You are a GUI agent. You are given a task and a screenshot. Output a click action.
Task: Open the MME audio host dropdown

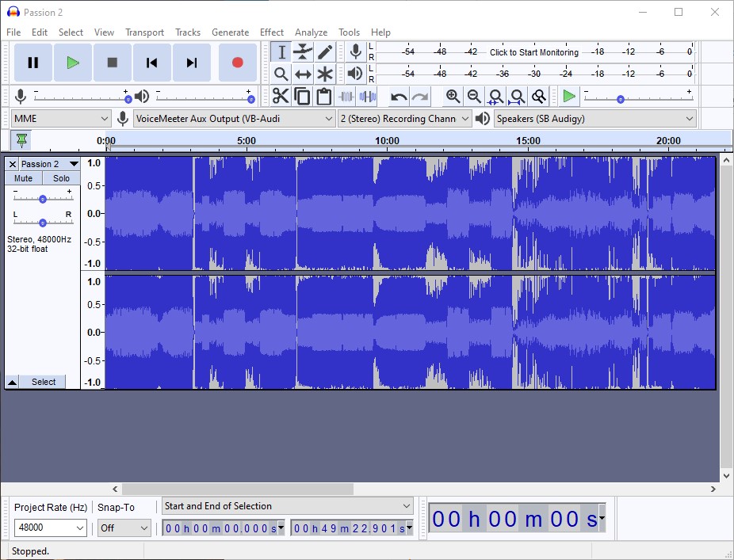pyautogui.click(x=61, y=119)
